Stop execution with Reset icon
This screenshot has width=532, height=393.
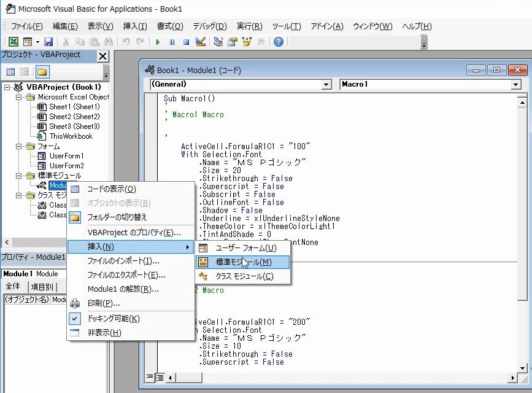[x=186, y=42]
